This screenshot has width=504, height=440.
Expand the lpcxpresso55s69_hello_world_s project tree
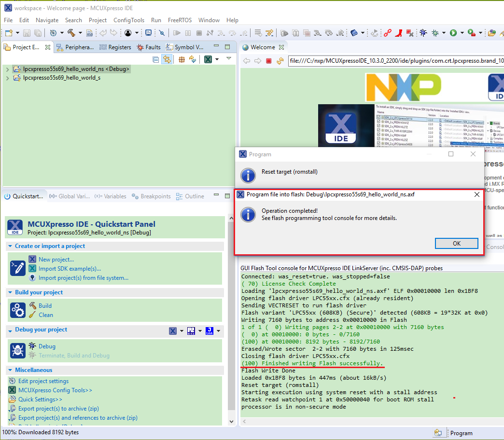7,78
